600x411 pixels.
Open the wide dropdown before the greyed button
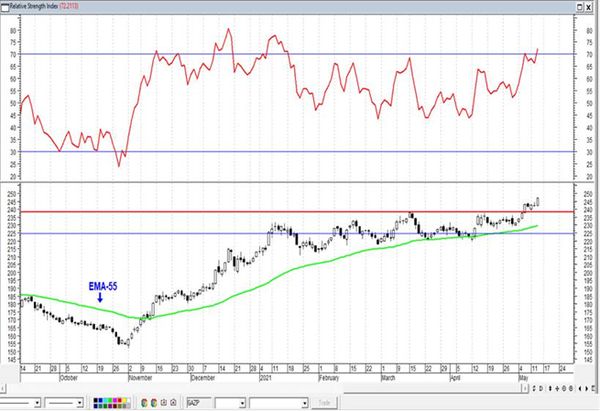305,403
